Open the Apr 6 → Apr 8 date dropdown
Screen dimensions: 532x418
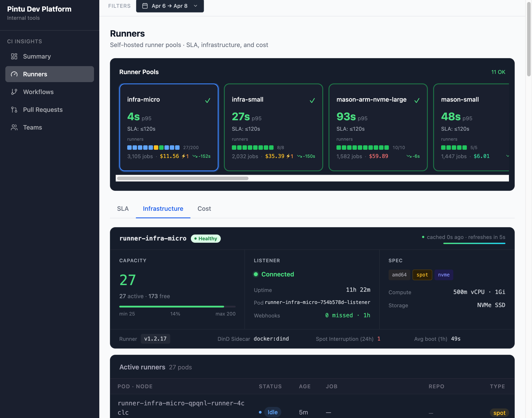point(170,6)
